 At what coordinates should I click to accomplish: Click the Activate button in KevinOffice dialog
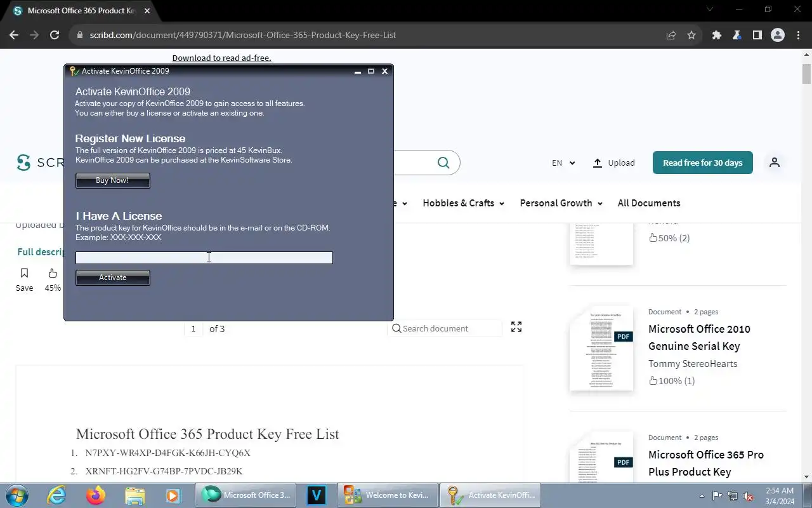[112, 277]
